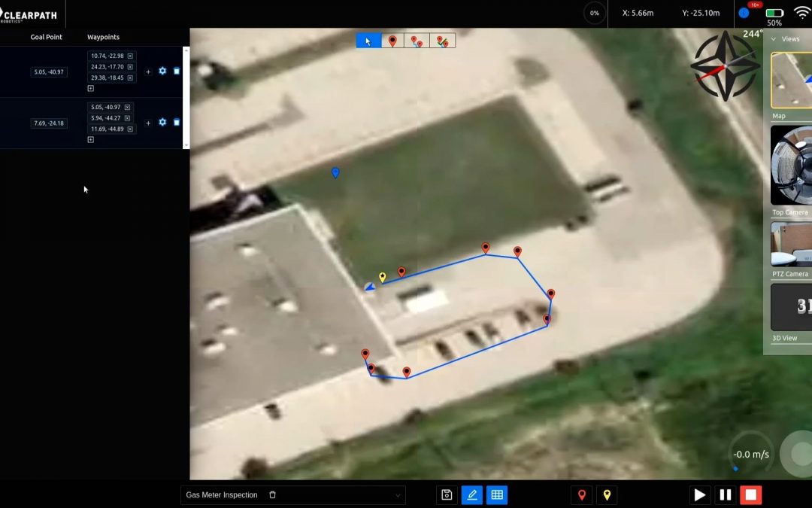Open settings gear for goal 5.05, -40.97
Viewport: 812px width, 508px height.
coord(162,71)
